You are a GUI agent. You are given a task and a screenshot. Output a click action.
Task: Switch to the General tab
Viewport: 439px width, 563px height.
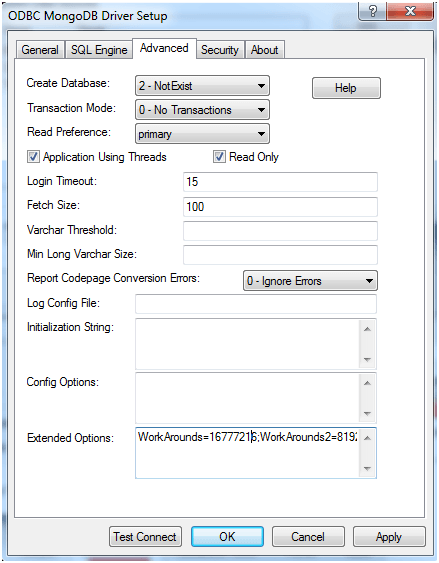tap(40, 50)
